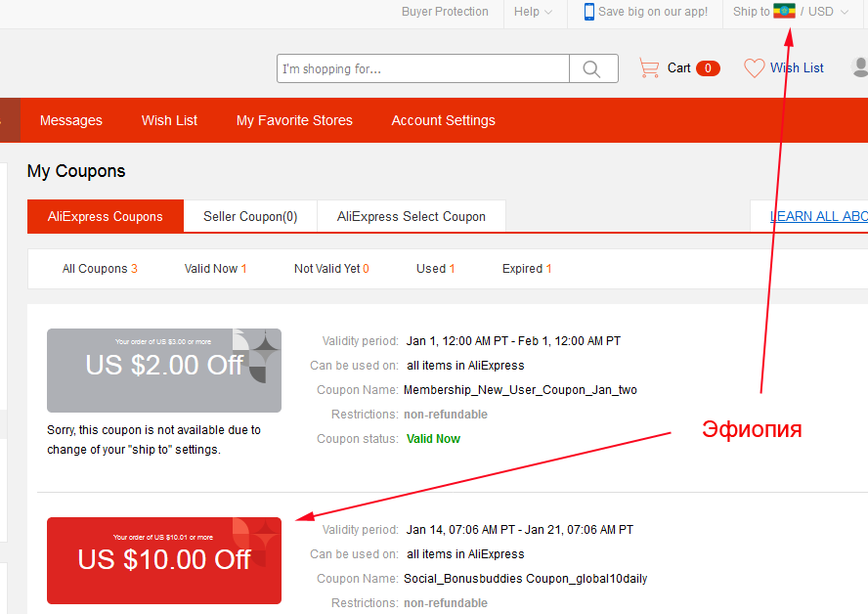
Task: Filter by Expired 1 coupons
Action: pyautogui.click(x=527, y=269)
